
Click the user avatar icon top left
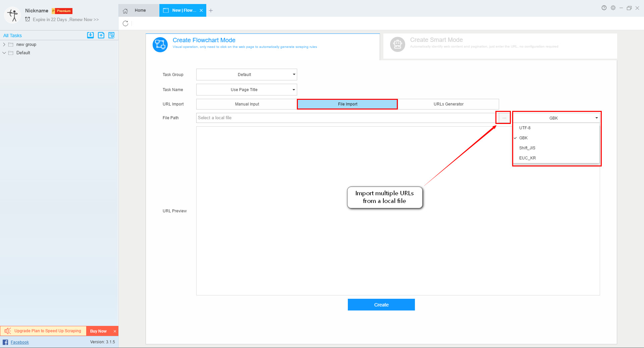tap(12, 15)
